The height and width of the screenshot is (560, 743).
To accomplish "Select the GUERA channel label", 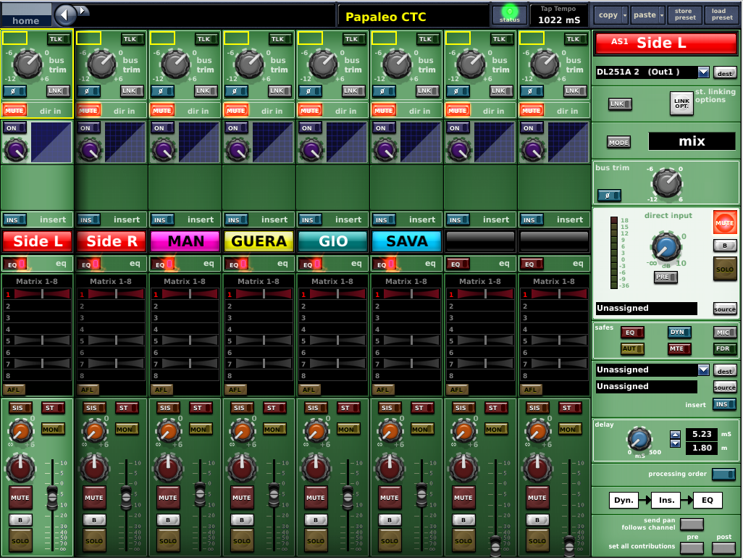I will tap(259, 241).
